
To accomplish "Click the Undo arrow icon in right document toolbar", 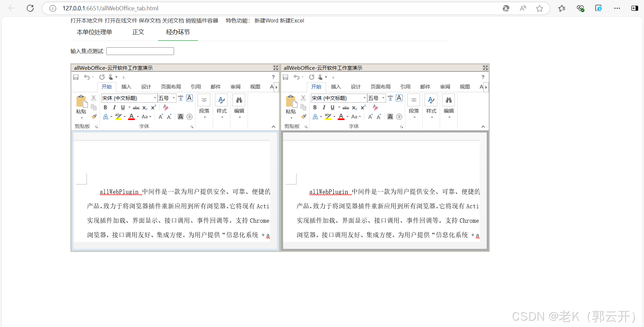I will point(297,77).
